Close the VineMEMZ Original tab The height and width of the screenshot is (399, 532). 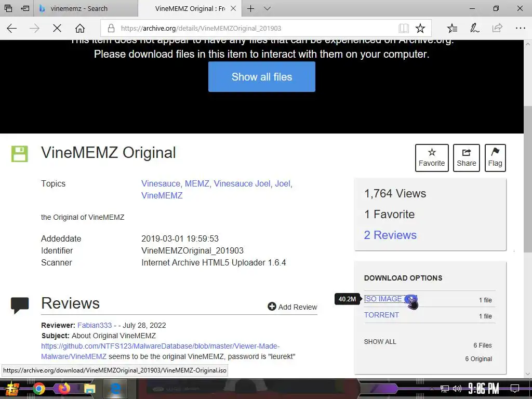(x=233, y=8)
